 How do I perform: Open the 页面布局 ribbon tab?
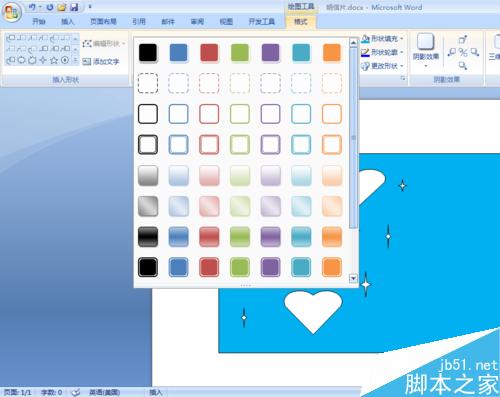coord(103,22)
